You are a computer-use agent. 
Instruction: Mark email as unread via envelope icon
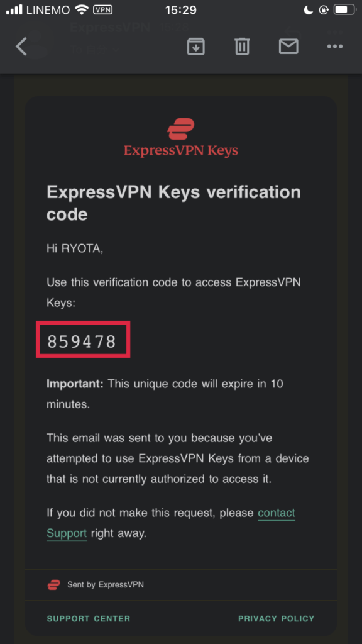288,47
